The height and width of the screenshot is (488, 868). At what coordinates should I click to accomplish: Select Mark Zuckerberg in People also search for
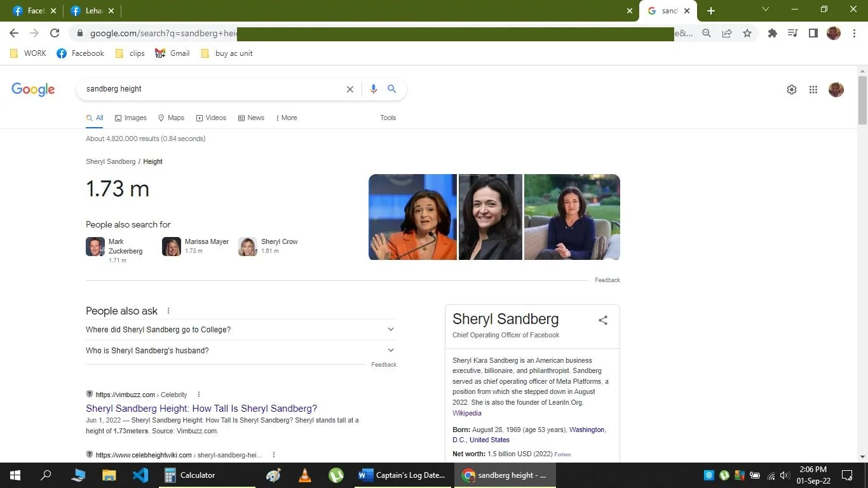[116, 250]
